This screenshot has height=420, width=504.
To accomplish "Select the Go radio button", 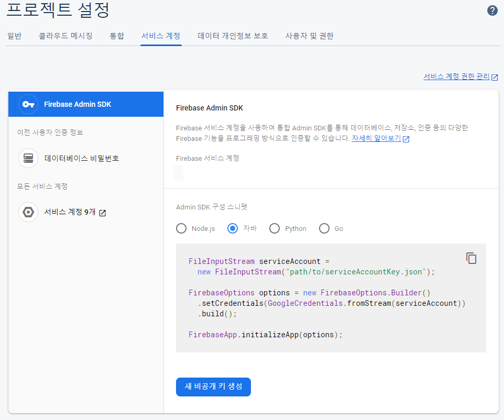I will [324, 228].
